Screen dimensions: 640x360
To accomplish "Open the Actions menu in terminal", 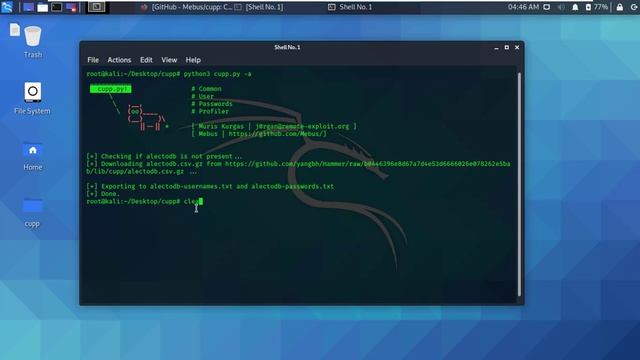I will 119,60.
